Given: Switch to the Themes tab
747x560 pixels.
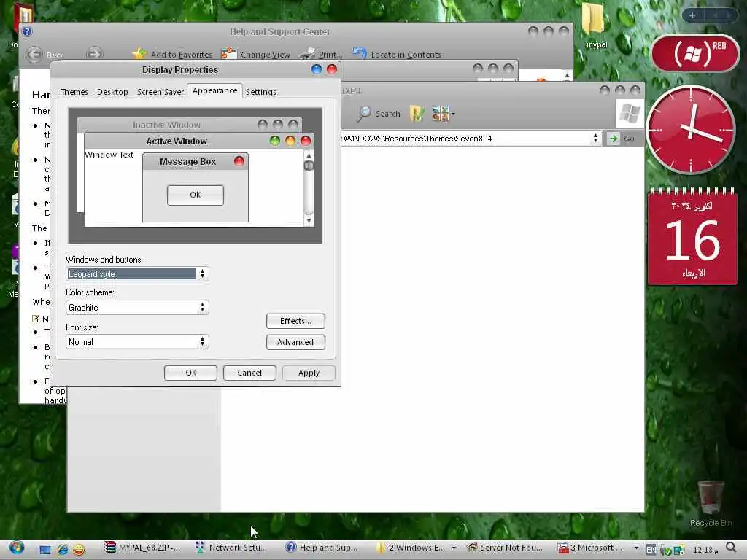Looking at the screenshot, I should tap(74, 92).
